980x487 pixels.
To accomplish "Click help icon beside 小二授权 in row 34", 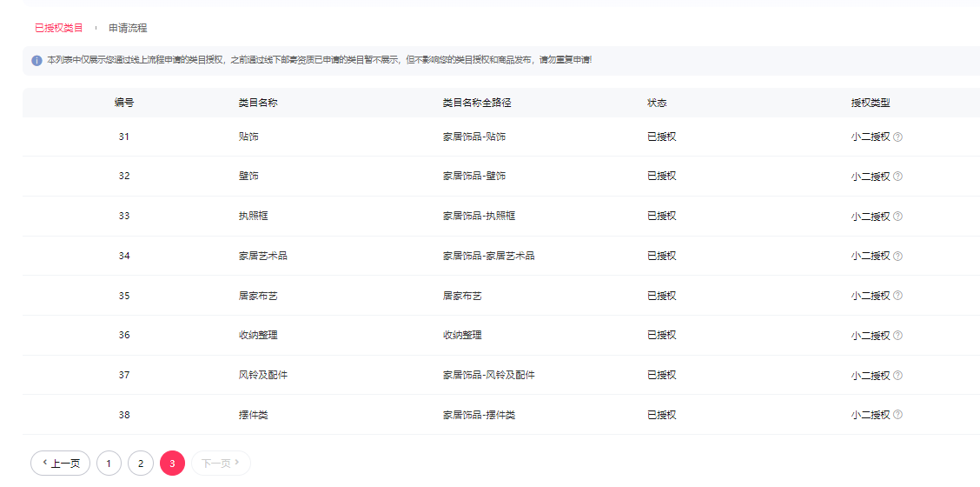I will click(x=897, y=257).
